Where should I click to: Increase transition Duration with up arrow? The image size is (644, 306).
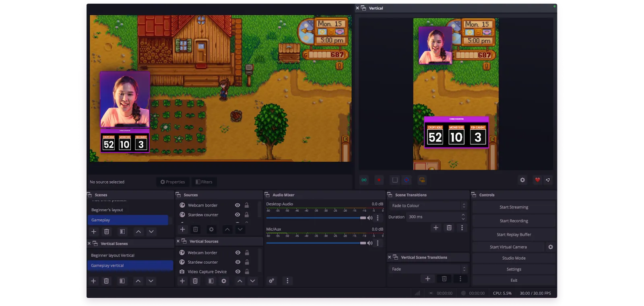coord(463,215)
